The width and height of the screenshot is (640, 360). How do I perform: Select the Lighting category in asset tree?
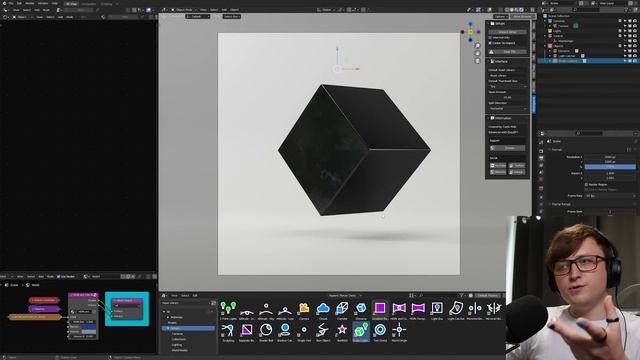177,345
